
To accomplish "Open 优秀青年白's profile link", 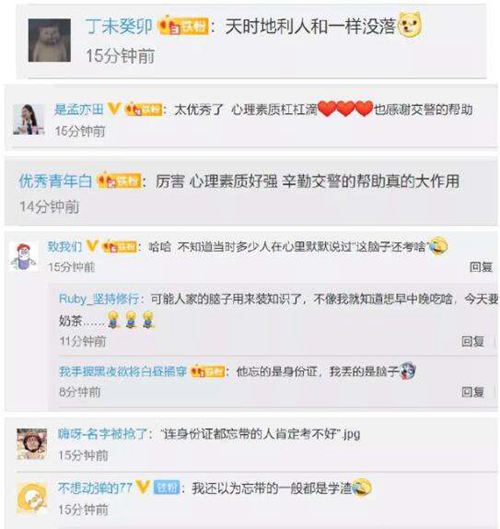I will click(x=55, y=181).
